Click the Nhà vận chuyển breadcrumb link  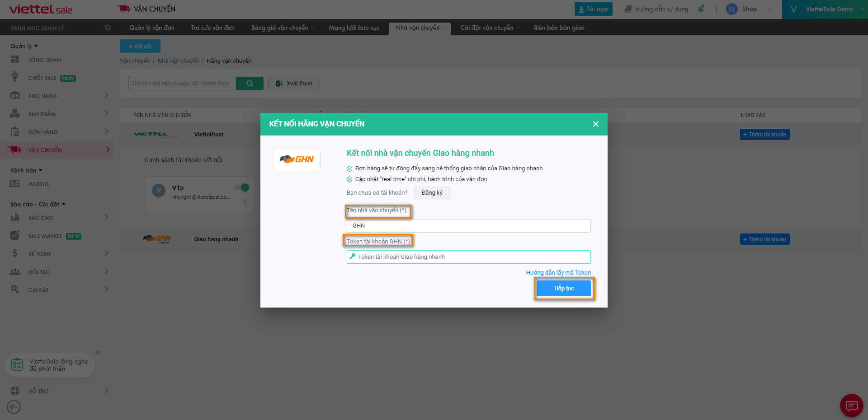pyautogui.click(x=178, y=61)
